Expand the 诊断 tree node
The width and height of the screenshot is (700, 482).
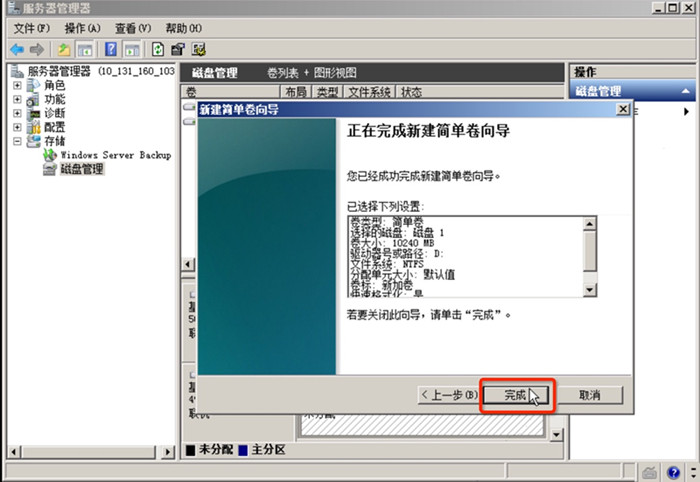point(17,113)
